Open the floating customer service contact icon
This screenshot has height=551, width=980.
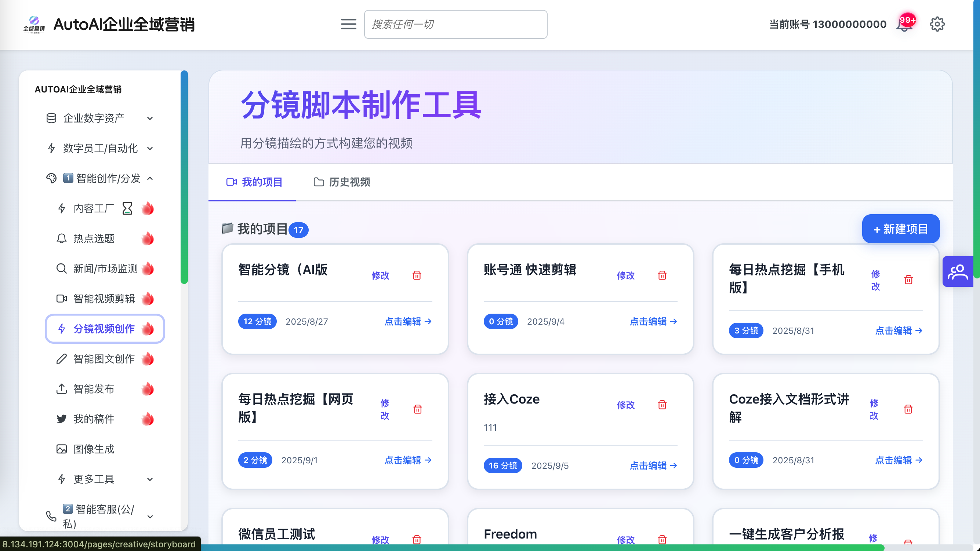958,271
